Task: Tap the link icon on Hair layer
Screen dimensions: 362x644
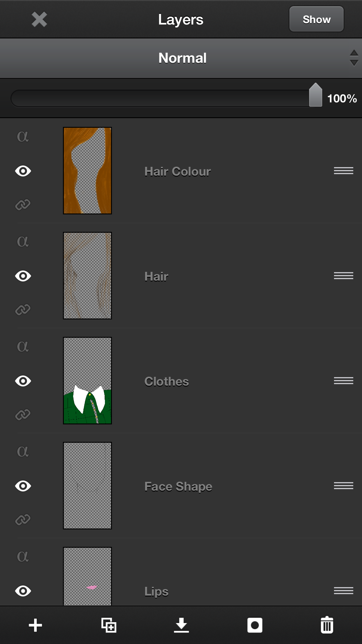Action: (x=23, y=310)
